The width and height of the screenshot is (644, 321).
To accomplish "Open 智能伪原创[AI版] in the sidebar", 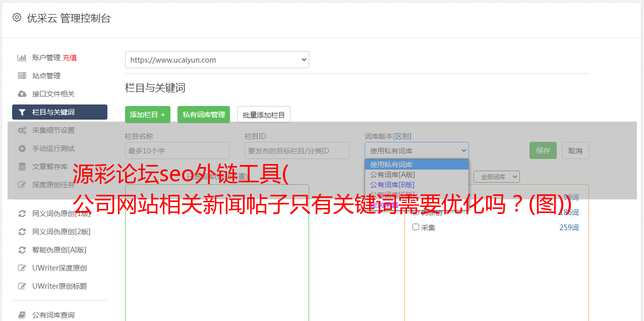I will tap(60, 250).
